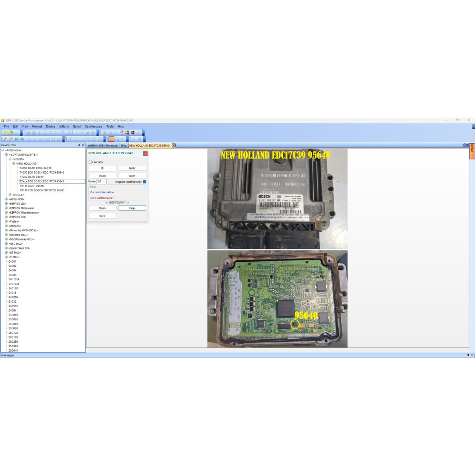Click the Help button in dialog
This screenshot has width=476, height=476.
pyautogui.click(x=132, y=208)
